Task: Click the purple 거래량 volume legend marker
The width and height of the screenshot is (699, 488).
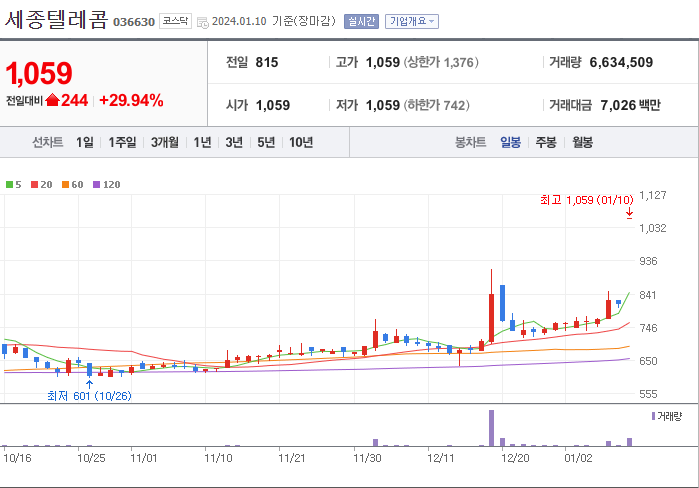Action: point(654,416)
